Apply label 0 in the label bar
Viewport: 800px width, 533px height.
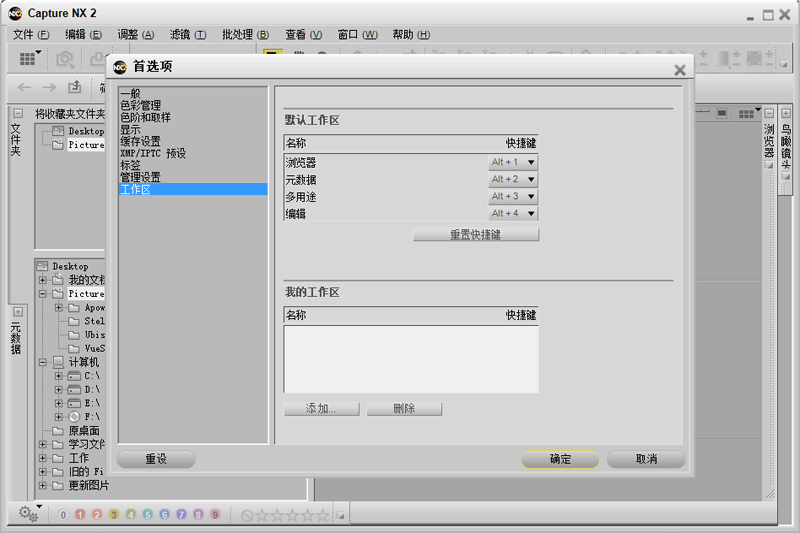pyautogui.click(x=63, y=515)
